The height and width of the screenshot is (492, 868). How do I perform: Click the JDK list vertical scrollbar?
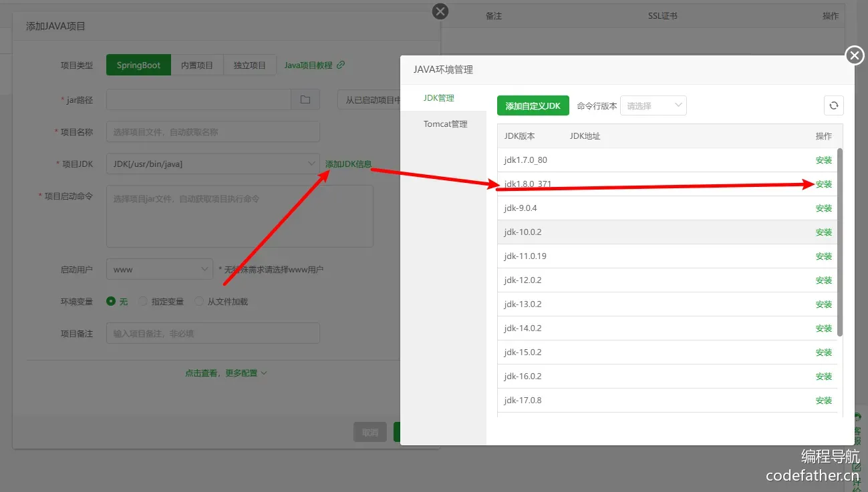(839, 240)
